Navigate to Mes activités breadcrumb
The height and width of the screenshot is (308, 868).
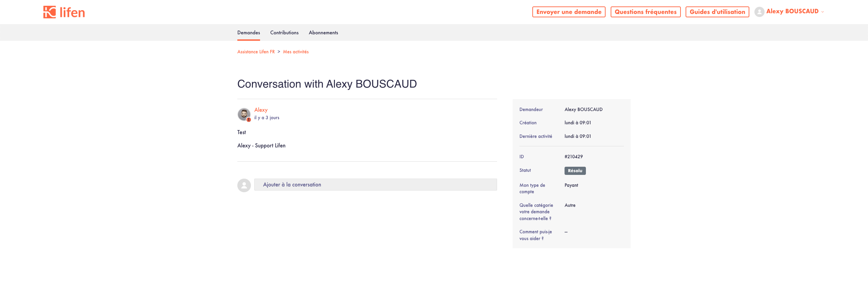coord(296,52)
